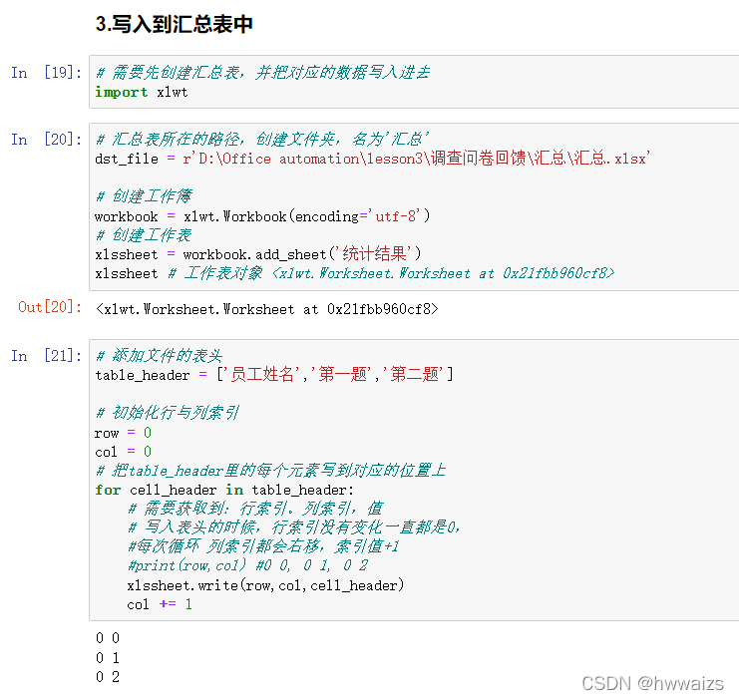
Task: Select the Out[20] output prompt
Action: click(x=50, y=307)
